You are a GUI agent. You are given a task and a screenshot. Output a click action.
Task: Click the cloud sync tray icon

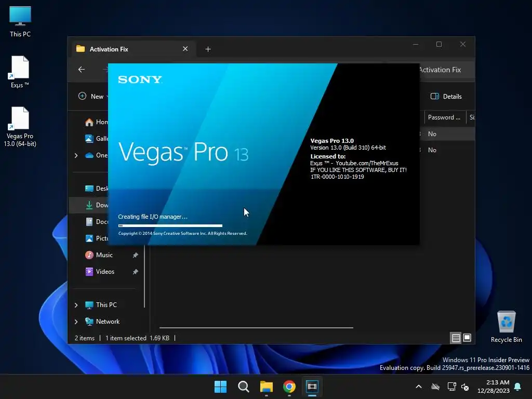tap(435, 387)
